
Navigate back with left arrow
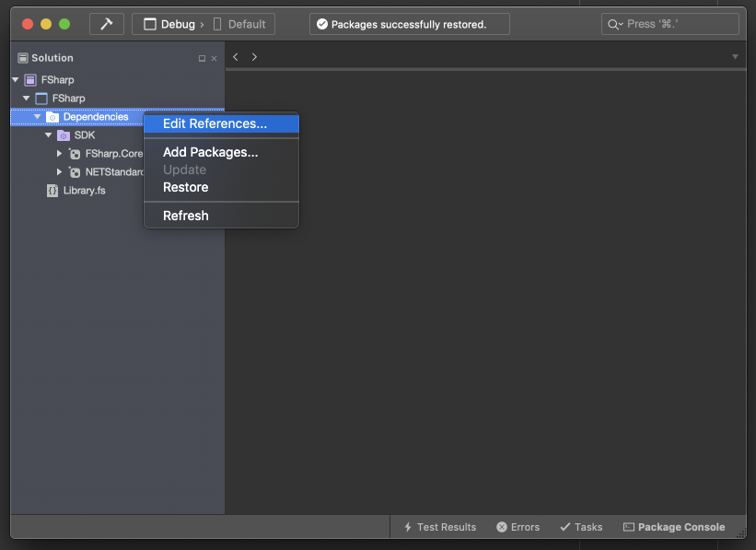coord(236,57)
